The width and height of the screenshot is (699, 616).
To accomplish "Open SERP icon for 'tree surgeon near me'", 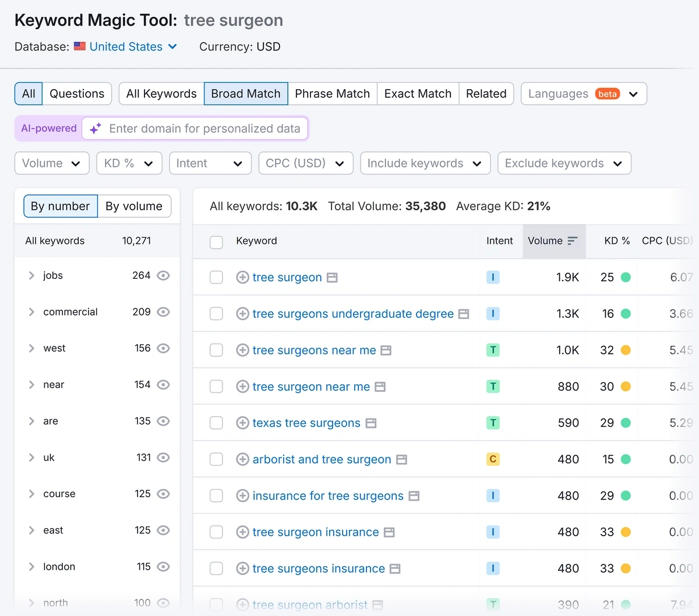I will point(380,387).
